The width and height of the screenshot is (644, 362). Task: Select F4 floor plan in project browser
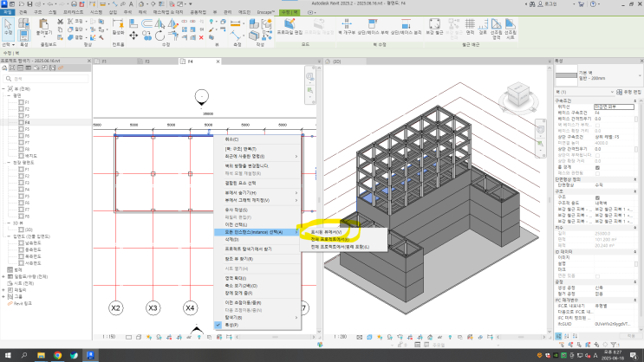click(x=27, y=122)
